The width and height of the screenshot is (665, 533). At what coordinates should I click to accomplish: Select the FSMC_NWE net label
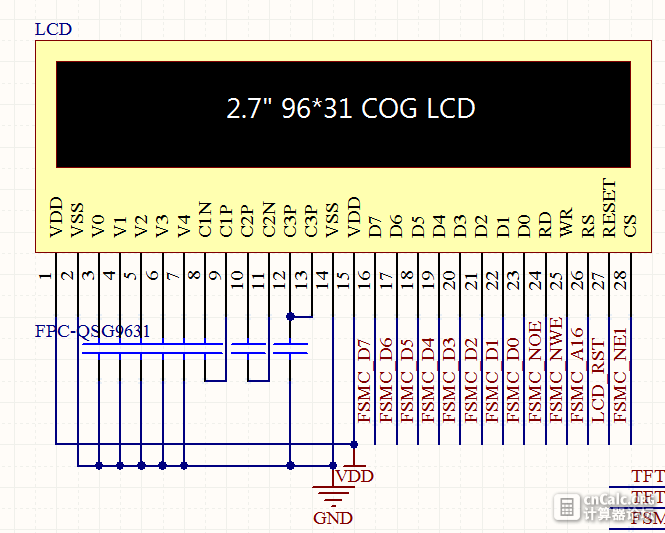point(556,370)
